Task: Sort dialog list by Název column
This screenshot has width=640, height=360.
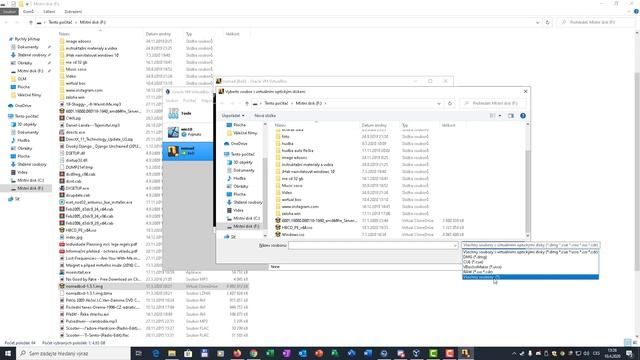Action: [280, 125]
